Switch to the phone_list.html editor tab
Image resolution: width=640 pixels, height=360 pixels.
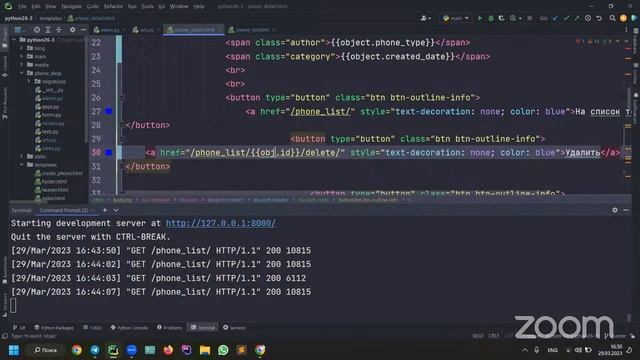pyautogui.click(x=252, y=30)
